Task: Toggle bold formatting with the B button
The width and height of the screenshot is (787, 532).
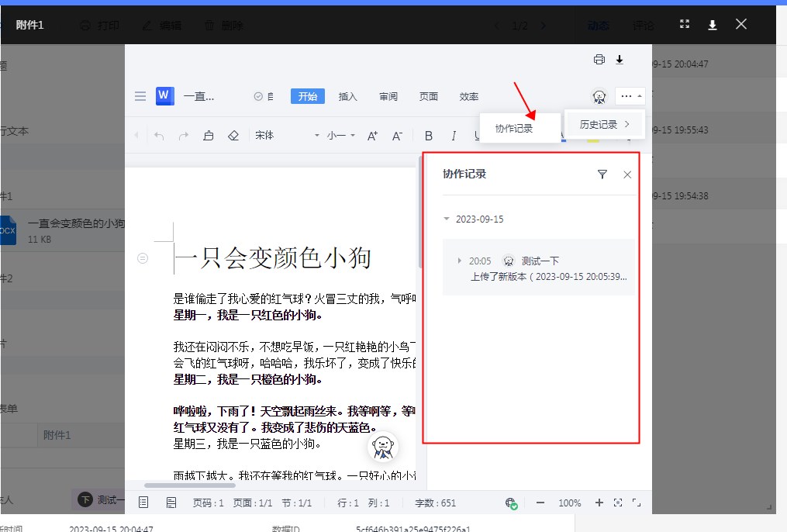Action: click(428, 136)
